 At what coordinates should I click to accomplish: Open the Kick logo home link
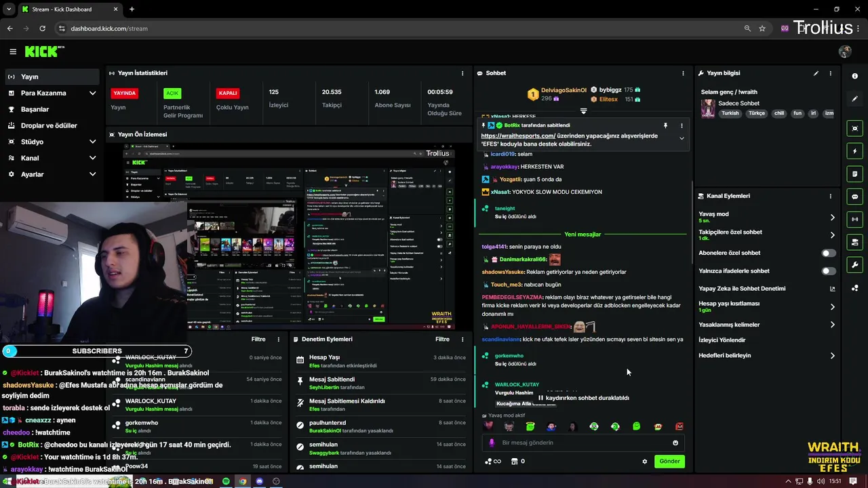(x=44, y=52)
